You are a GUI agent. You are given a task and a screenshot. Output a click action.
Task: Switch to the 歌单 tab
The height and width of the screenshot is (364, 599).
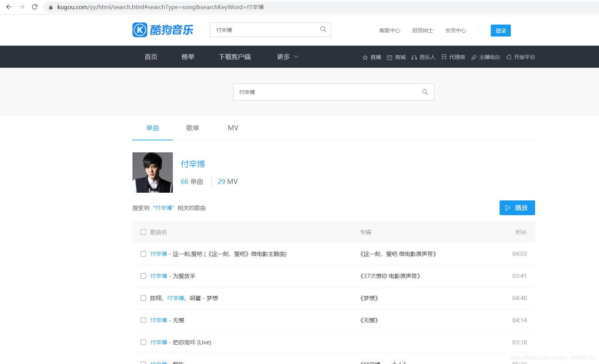193,128
